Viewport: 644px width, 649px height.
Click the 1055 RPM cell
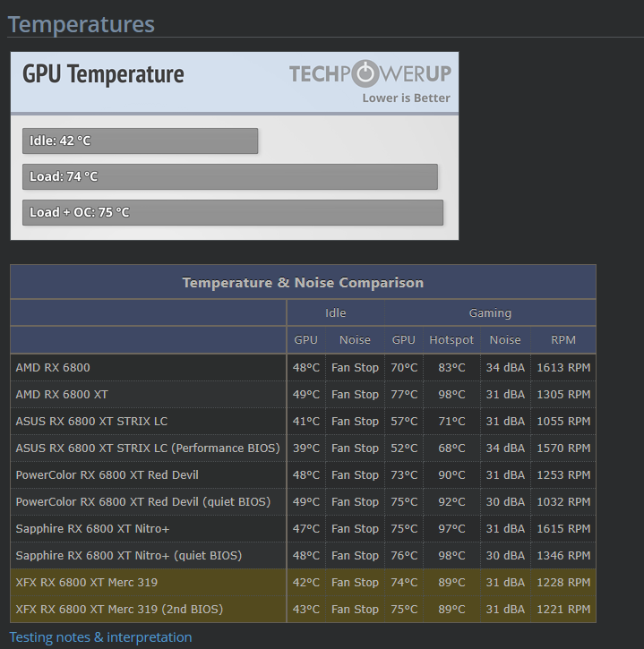point(563,422)
